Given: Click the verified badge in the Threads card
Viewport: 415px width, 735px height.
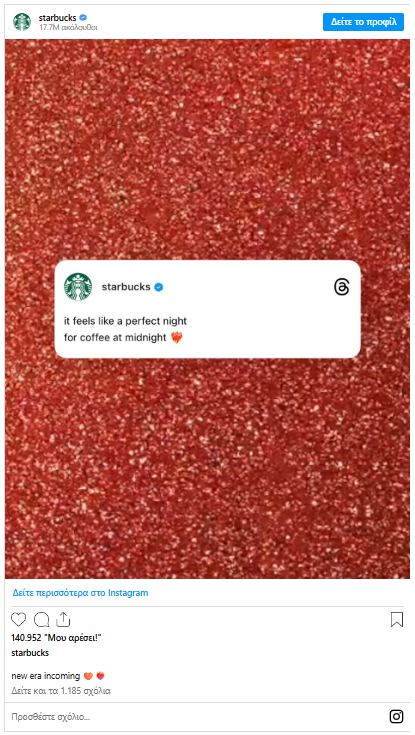Looking at the screenshot, I should point(159,287).
